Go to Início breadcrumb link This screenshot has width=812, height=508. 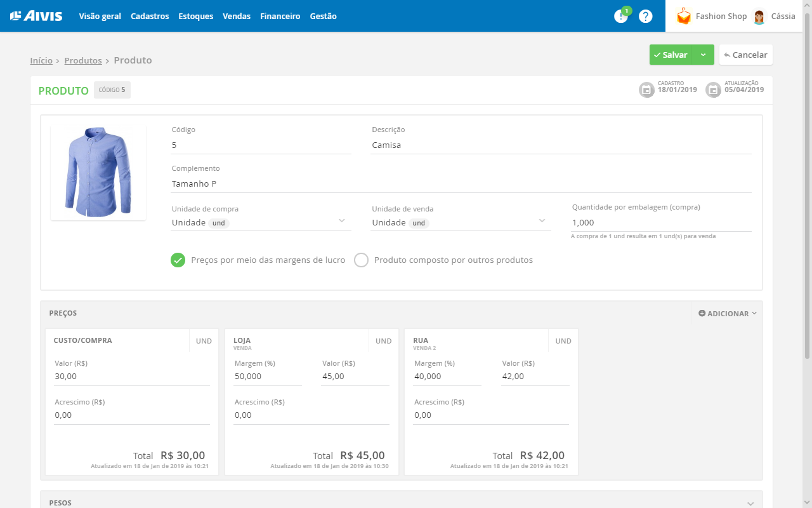coord(41,60)
